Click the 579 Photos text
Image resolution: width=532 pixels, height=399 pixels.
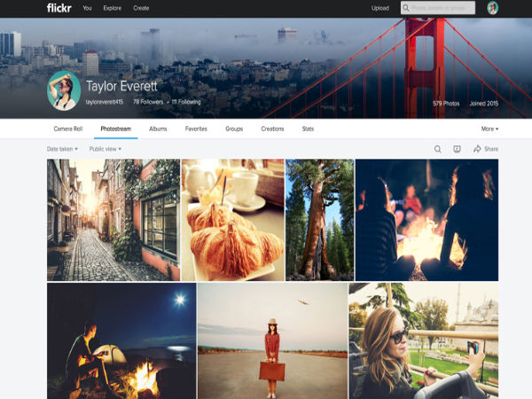coord(446,104)
